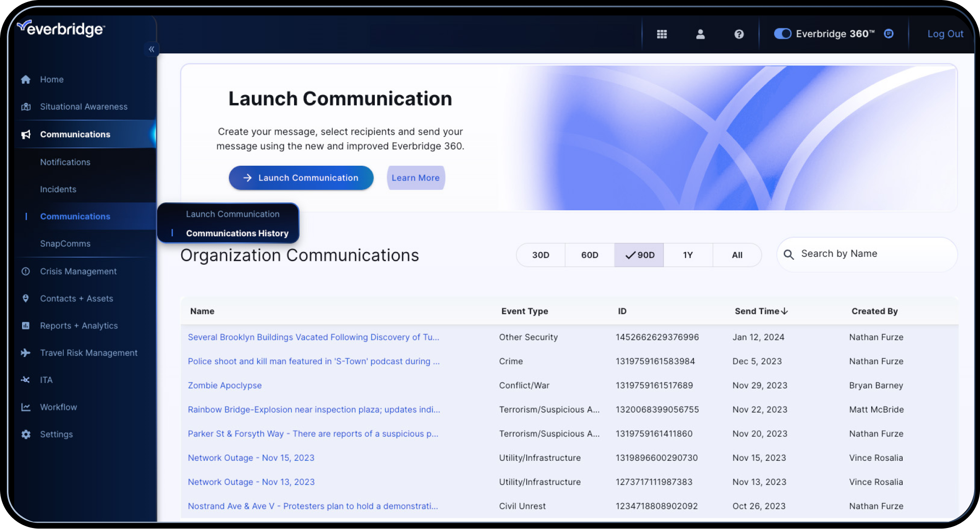Screen dimensions: 980x529
Task: Select Notifications in the sidebar menu
Action: click(65, 162)
